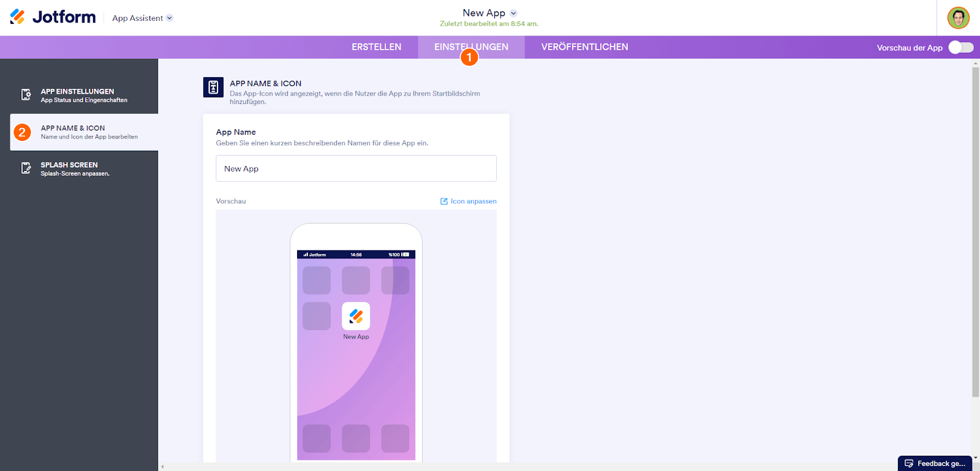Click the App Name & Icon header icon

[x=213, y=88]
